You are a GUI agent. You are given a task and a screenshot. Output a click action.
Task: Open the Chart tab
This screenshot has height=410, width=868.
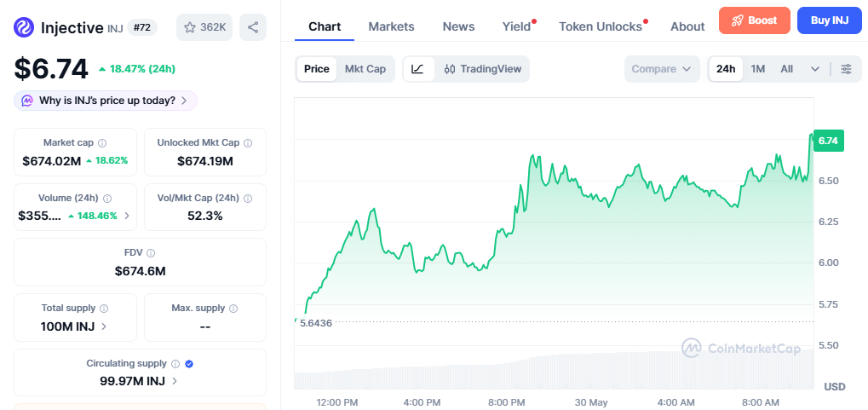(325, 26)
